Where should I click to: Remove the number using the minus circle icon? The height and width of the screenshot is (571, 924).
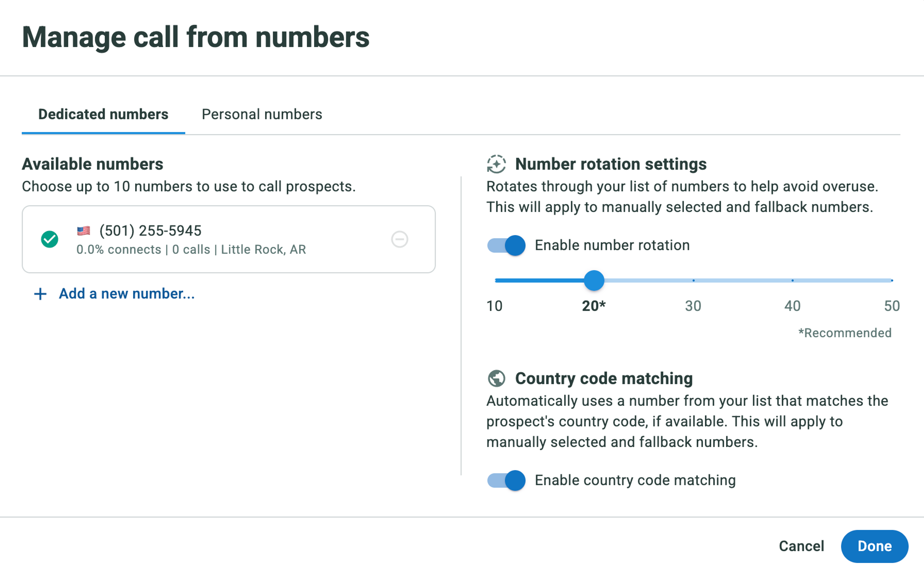pos(399,239)
